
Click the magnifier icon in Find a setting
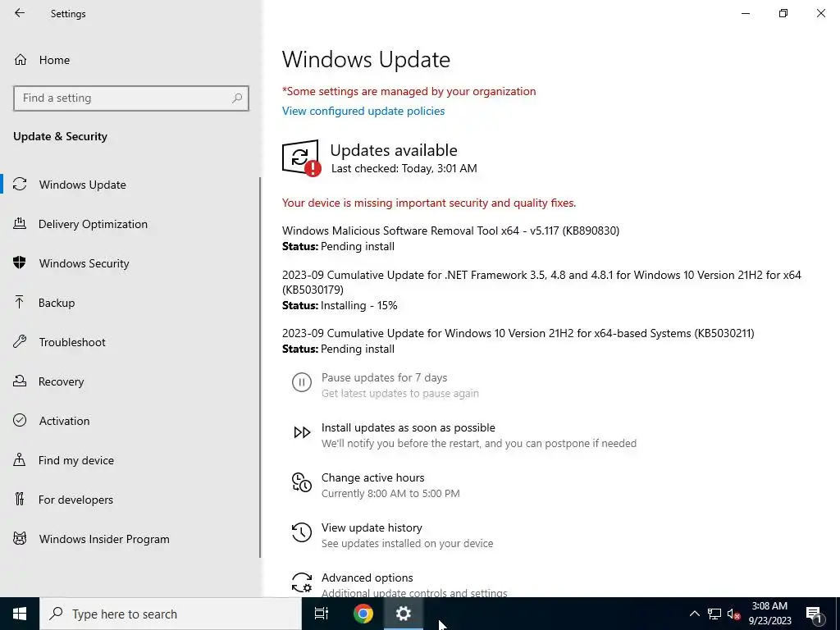click(x=237, y=98)
